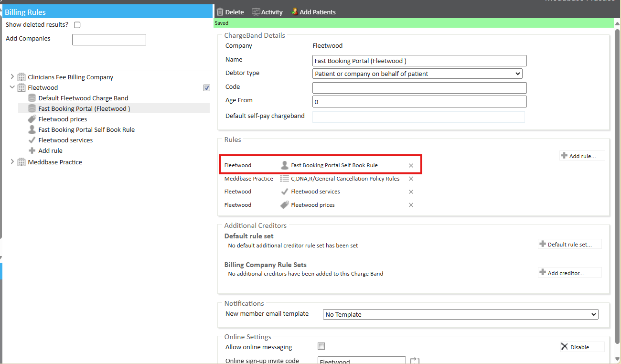Click the Delete trash icon in toolbar
Viewport: 621px width, 364px height.
(x=220, y=12)
